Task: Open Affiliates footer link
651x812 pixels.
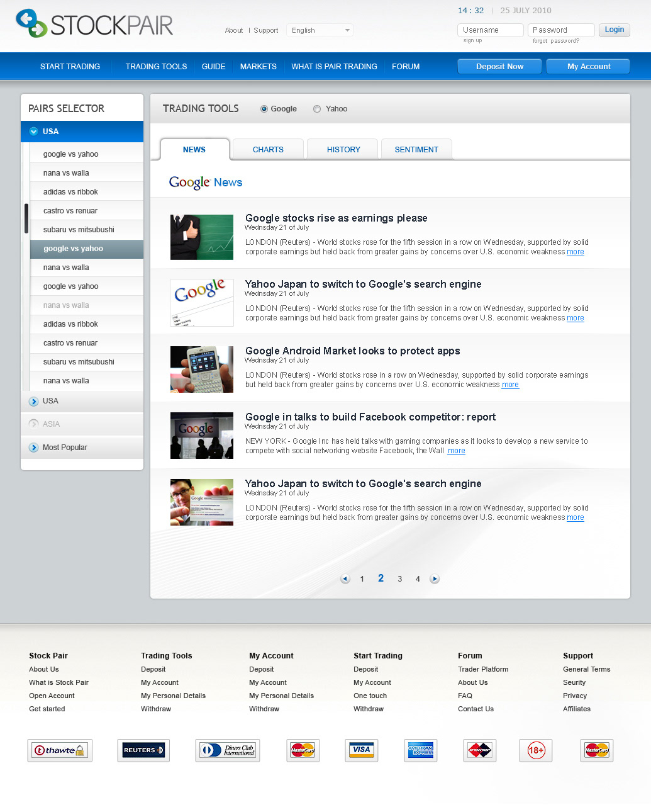Action: click(576, 709)
